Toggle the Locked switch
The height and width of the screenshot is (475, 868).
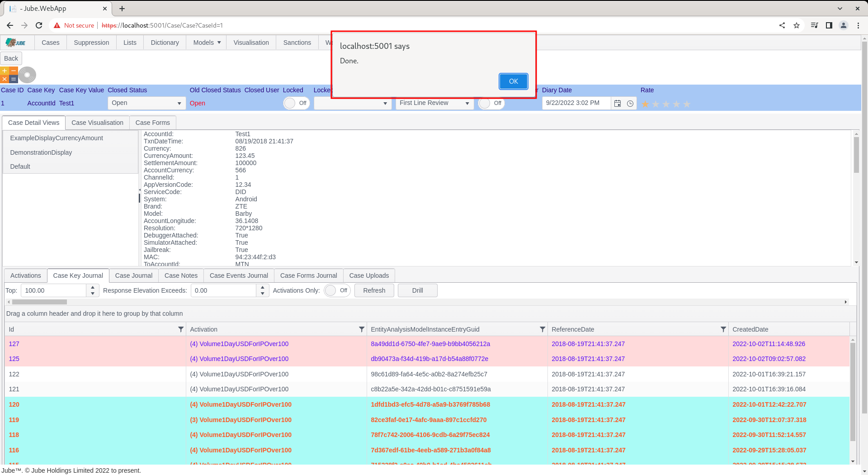(296, 103)
